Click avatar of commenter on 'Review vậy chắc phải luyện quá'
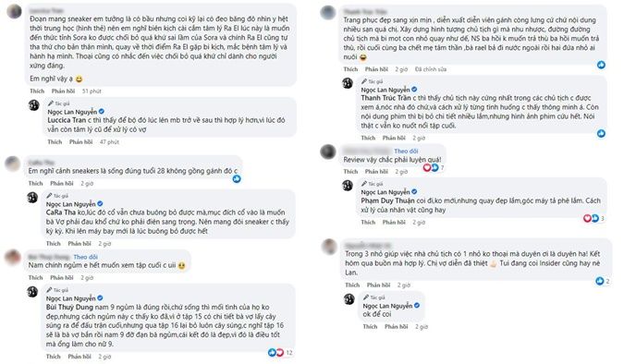The height and width of the screenshot is (364, 624). click(328, 152)
